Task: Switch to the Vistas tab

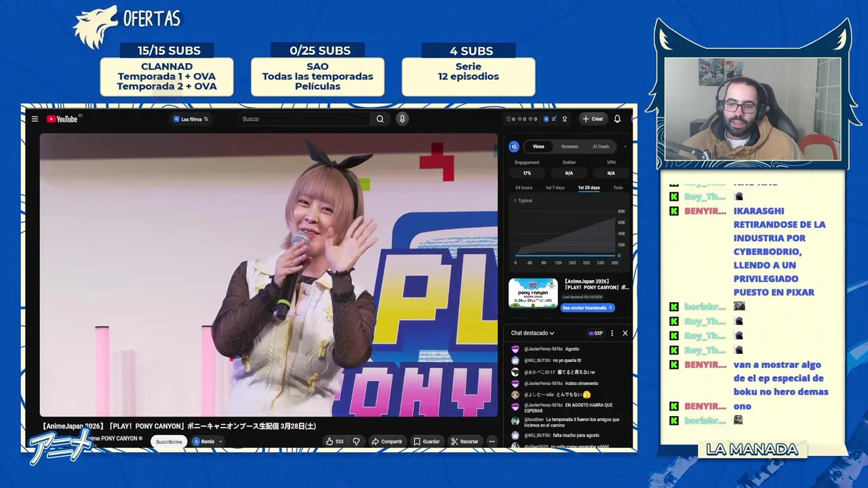Action: tap(538, 146)
